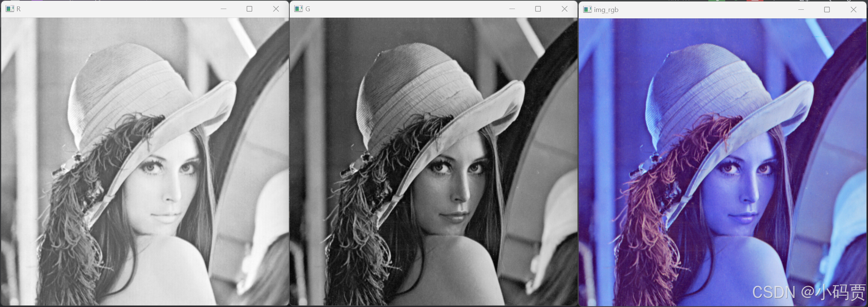
Task: Click the blue-tinted image in img_rgb window
Action: (x=723, y=162)
